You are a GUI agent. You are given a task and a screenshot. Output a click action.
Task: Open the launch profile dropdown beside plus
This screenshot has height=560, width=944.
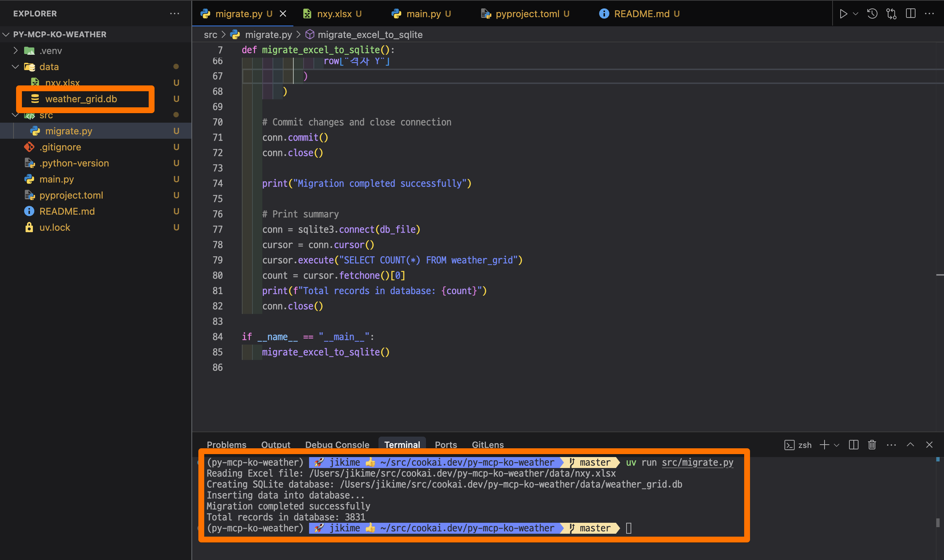pos(837,445)
